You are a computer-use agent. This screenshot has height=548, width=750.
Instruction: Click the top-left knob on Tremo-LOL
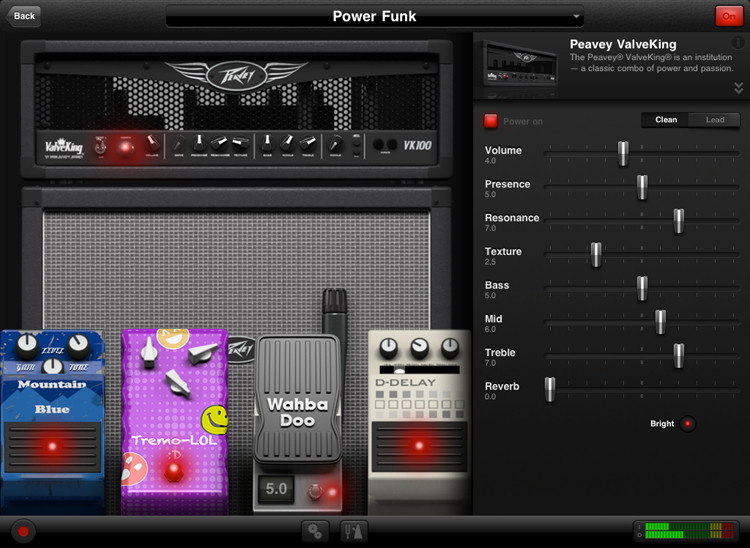tap(149, 354)
